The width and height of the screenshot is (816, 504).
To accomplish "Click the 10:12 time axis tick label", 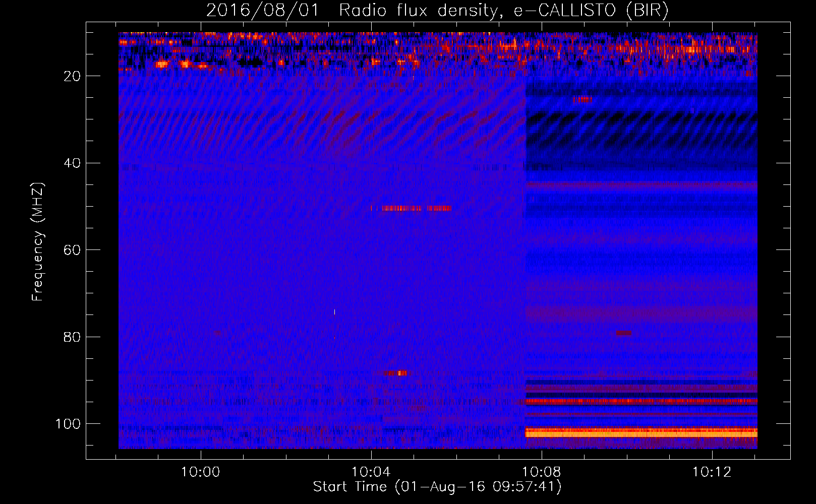I will pos(712,472).
